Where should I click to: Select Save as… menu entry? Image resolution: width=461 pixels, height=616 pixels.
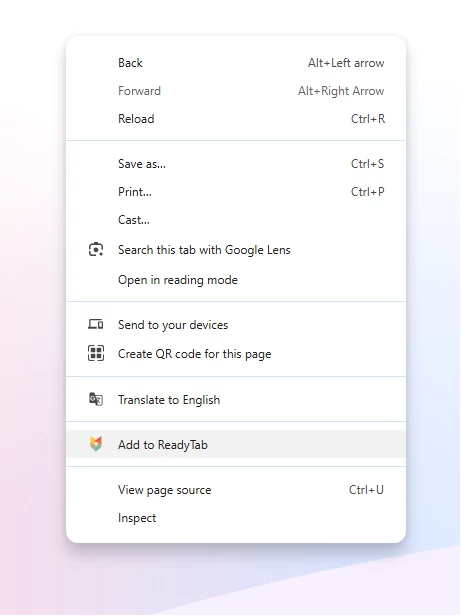point(236,164)
